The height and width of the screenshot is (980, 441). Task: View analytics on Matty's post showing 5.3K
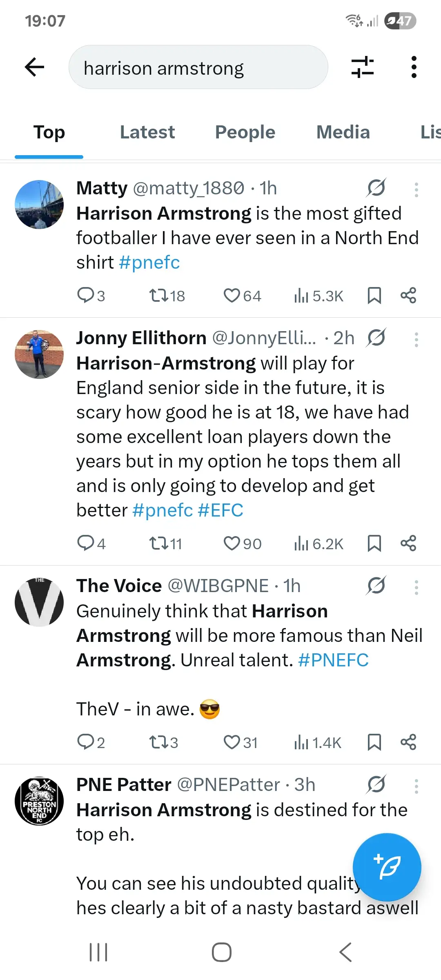pyautogui.click(x=318, y=296)
